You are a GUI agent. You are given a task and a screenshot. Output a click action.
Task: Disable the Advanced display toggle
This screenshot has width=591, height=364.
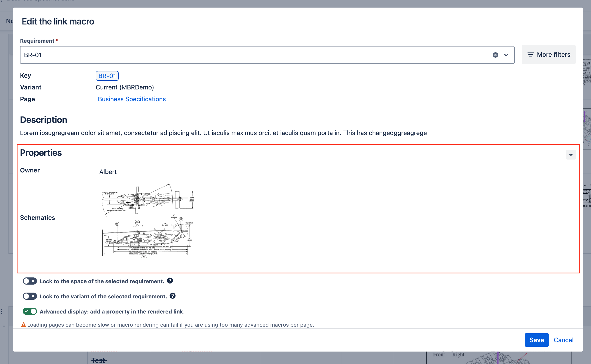point(30,311)
